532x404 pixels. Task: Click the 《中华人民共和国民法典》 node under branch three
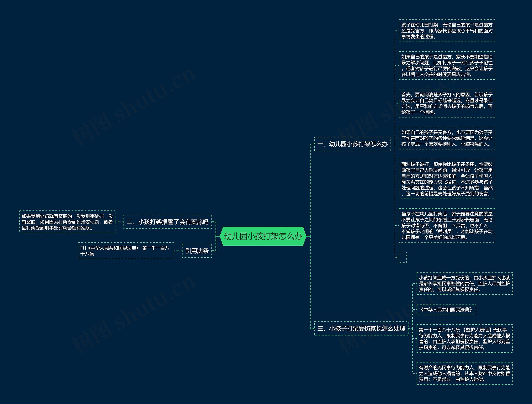[446, 309]
